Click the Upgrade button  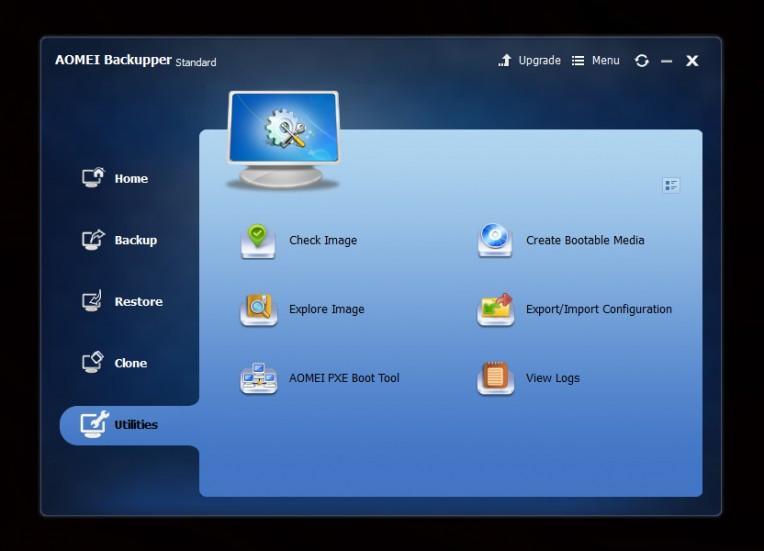529,61
